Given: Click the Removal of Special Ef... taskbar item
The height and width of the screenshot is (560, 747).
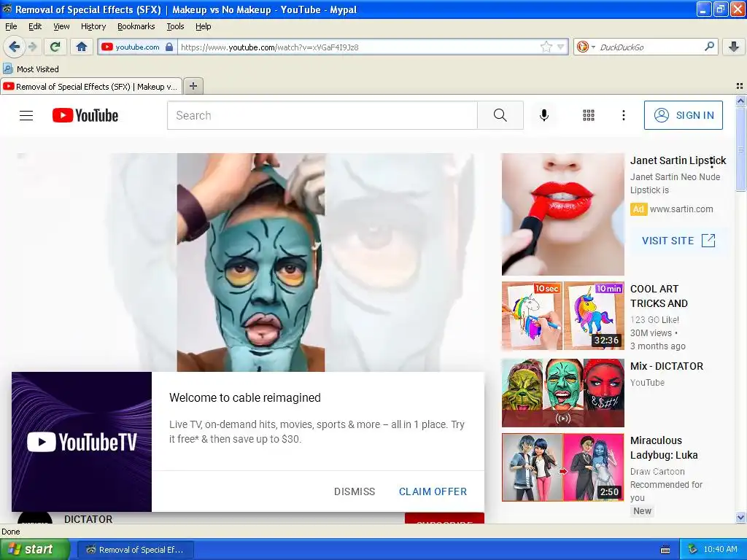Looking at the screenshot, I should pyautogui.click(x=135, y=550).
